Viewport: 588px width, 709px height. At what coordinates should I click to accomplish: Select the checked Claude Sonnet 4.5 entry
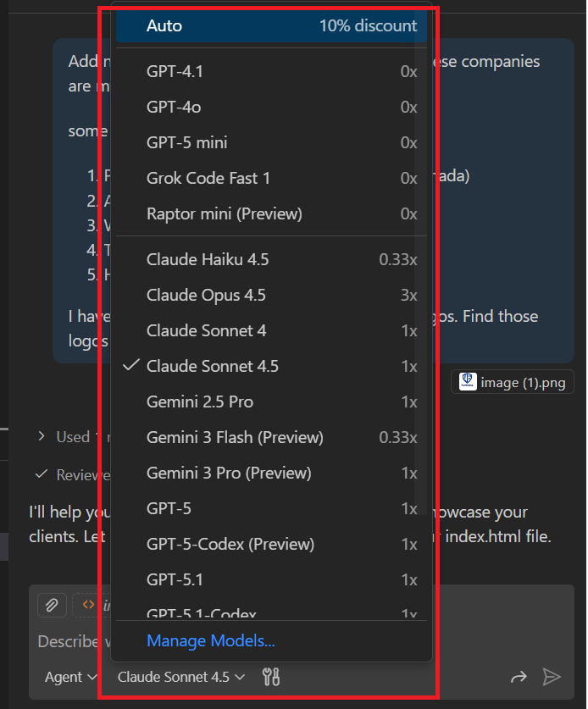pyautogui.click(x=271, y=367)
